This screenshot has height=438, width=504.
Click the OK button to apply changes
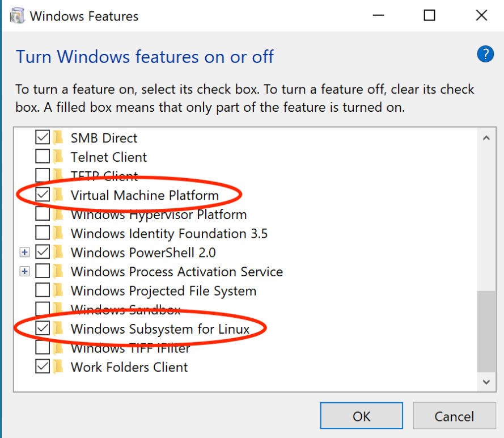coord(361,416)
